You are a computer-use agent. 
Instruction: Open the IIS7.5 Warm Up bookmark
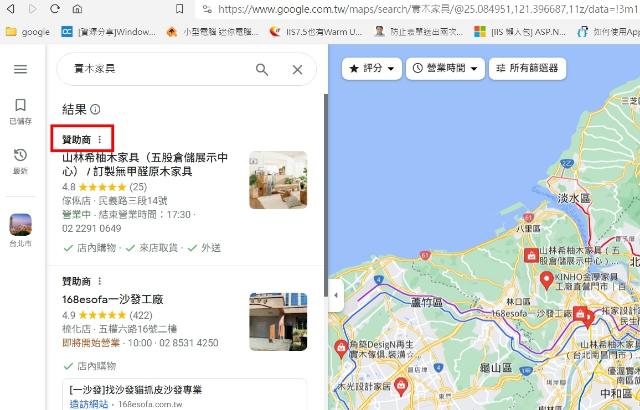pyautogui.click(x=316, y=32)
